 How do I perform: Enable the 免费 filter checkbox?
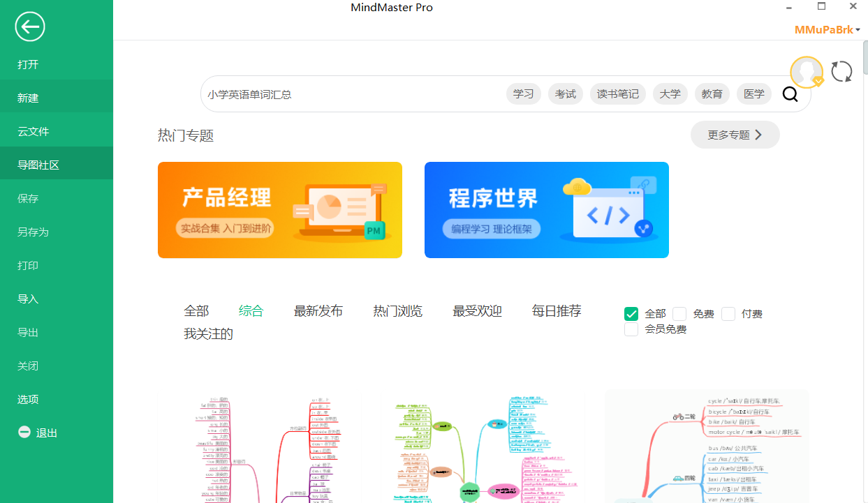679,314
